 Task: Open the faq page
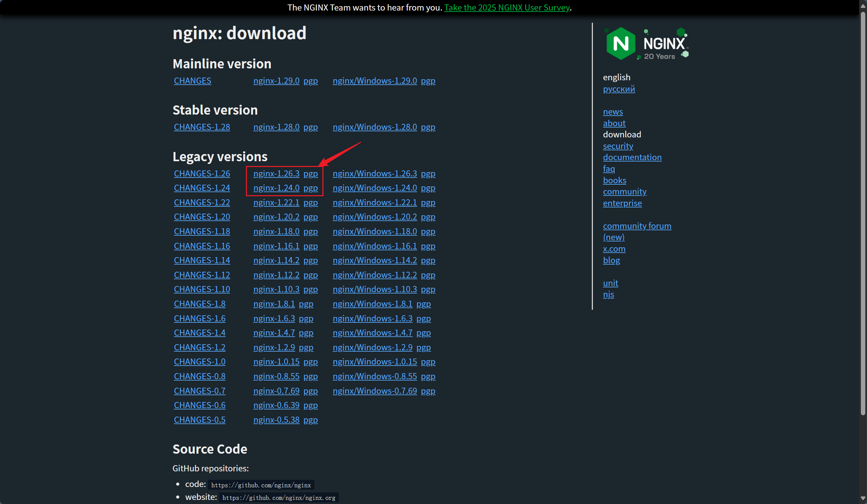tap(609, 169)
